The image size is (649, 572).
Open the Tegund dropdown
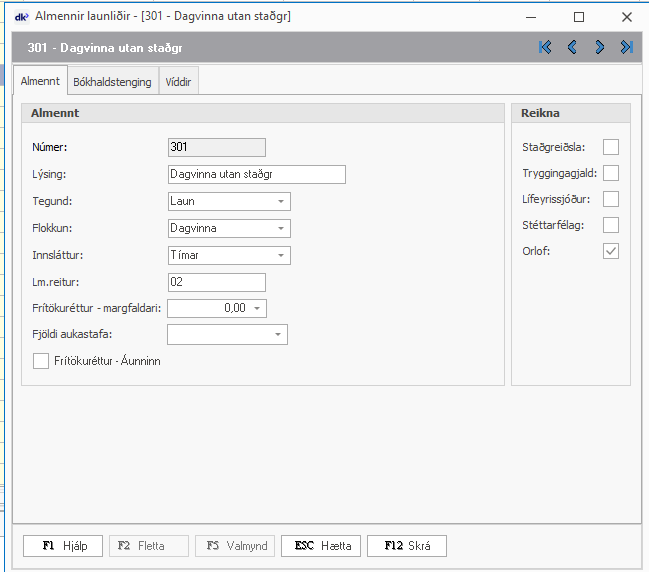pos(281,201)
